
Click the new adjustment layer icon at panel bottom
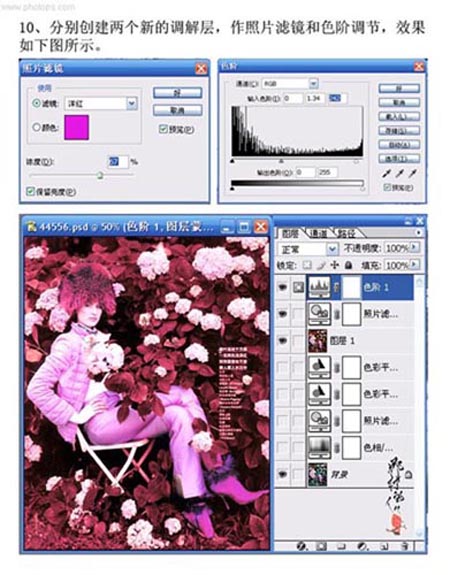click(362, 546)
